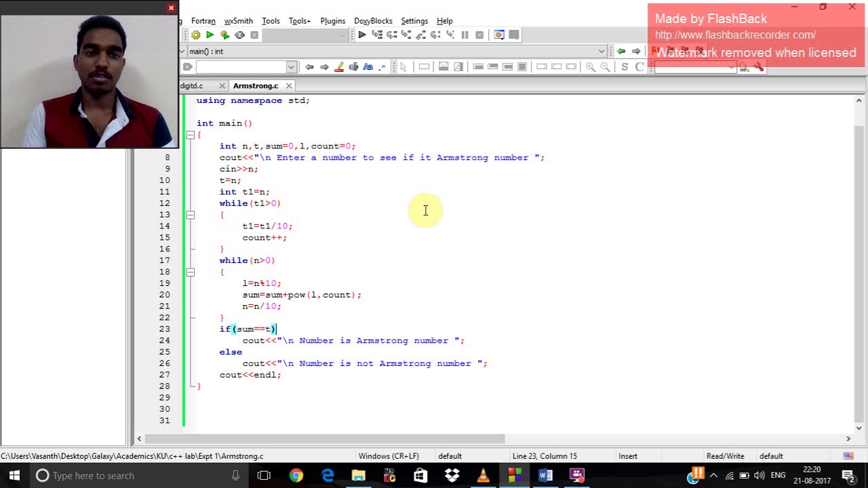Screen dimensions: 868x488
Task: Open the DoxyBlocks menu
Action: [373, 21]
